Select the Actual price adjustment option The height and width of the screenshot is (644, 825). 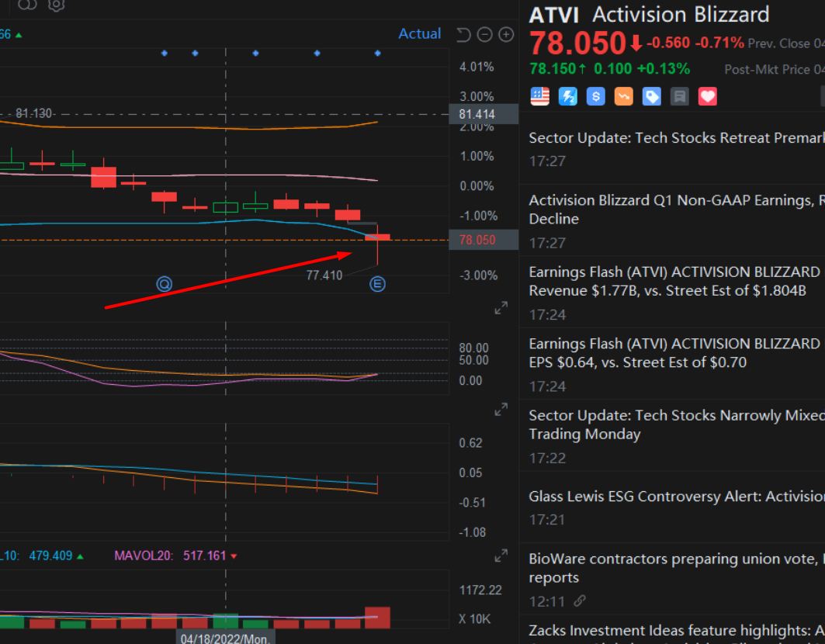(419, 33)
